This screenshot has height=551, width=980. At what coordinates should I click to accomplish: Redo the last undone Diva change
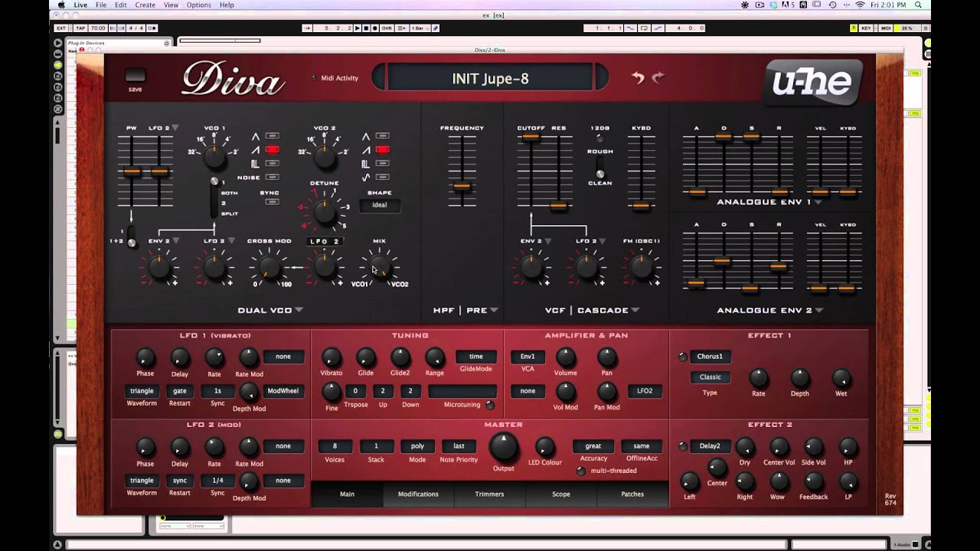point(658,77)
